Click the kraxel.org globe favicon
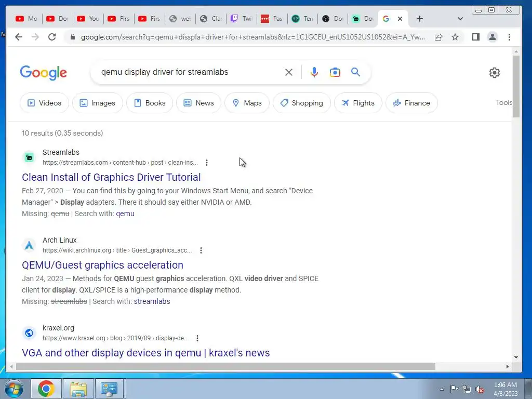The width and height of the screenshot is (532, 399). 29,333
